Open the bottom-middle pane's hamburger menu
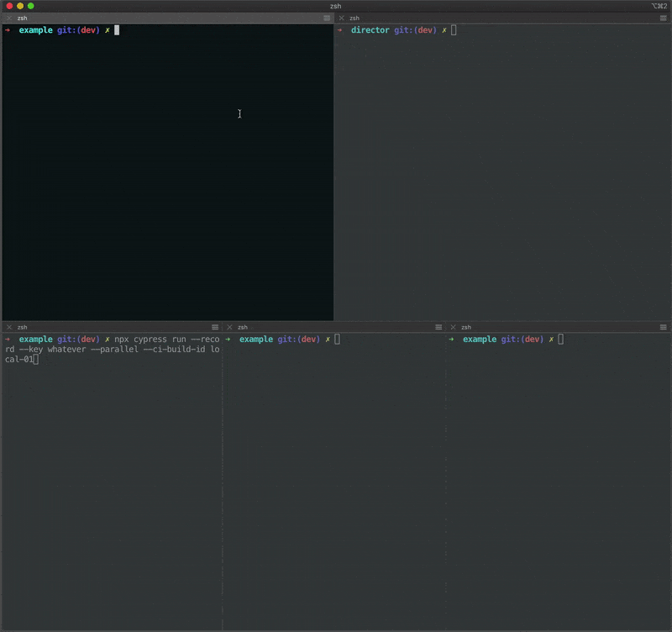This screenshot has height=632, width=672. click(438, 327)
